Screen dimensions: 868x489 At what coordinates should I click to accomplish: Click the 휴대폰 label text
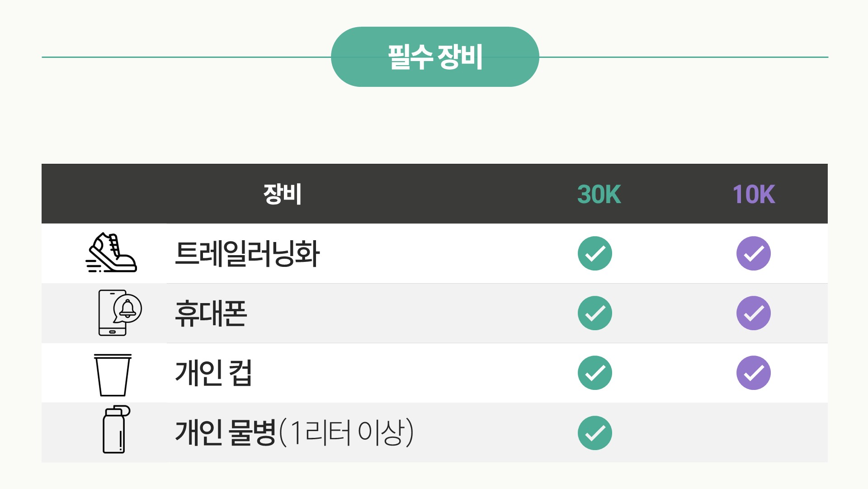[x=211, y=313]
